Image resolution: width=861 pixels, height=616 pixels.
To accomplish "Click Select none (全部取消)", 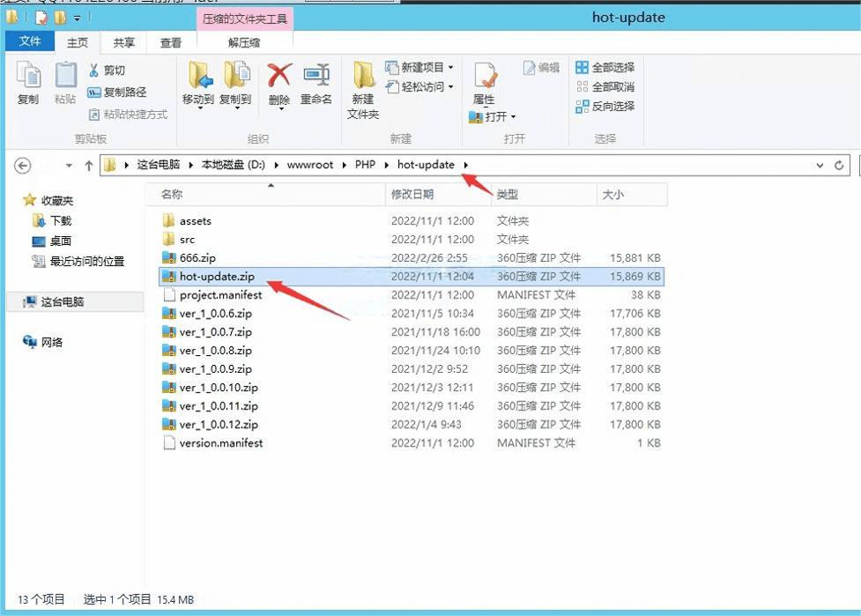I will (605, 86).
